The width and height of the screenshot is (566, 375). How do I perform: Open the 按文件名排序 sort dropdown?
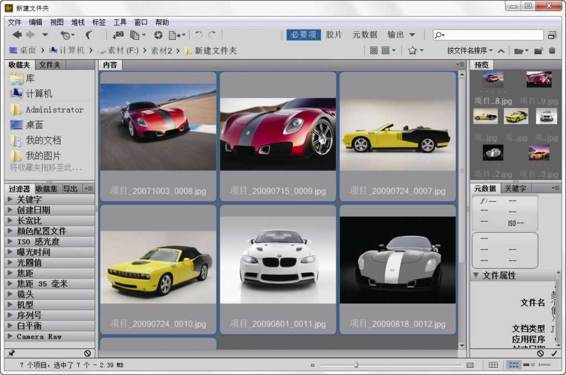pos(470,51)
